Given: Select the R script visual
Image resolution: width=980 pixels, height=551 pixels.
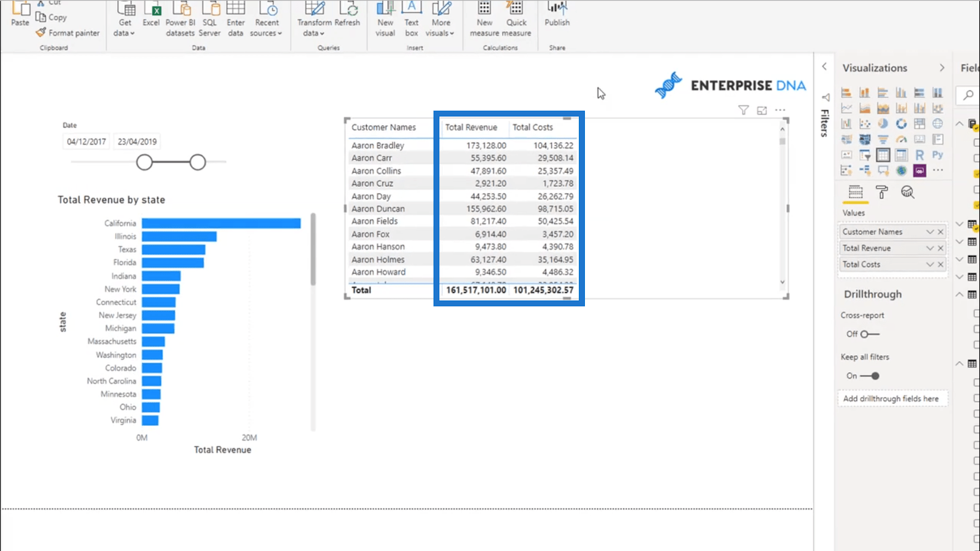Looking at the screenshot, I should (919, 155).
